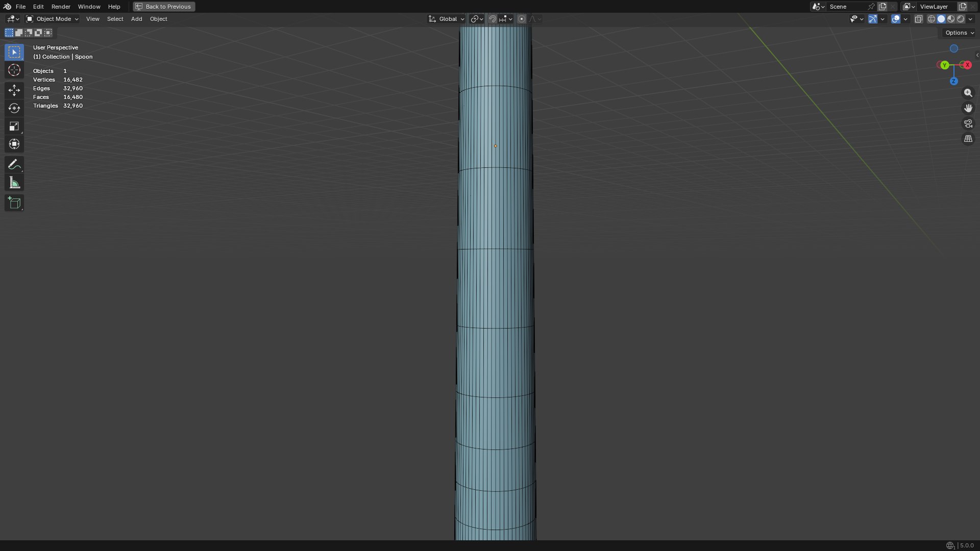Image resolution: width=980 pixels, height=551 pixels.
Task: Open the Object Mode dropdown
Action: (x=52, y=19)
